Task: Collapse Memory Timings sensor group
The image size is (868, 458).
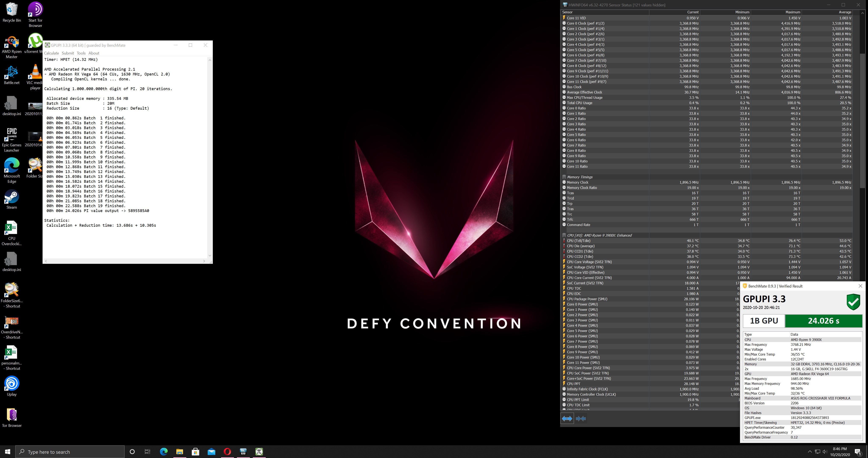Action: tap(564, 177)
